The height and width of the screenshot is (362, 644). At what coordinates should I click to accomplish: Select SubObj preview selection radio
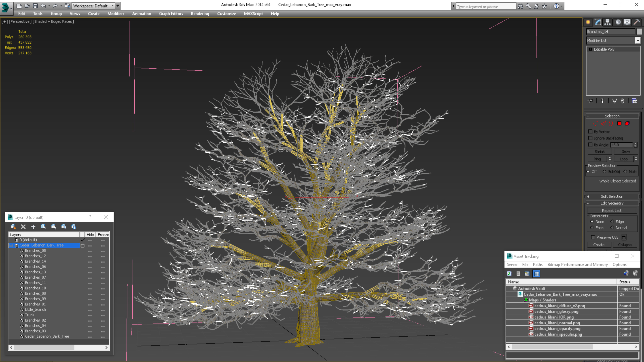click(604, 172)
